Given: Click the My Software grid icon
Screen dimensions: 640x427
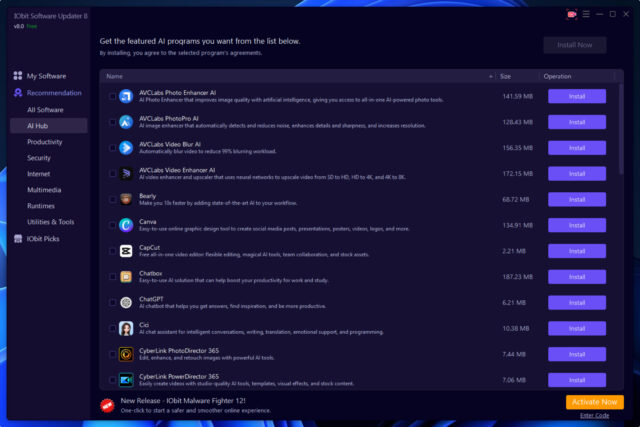Looking at the screenshot, I should [x=18, y=76].
